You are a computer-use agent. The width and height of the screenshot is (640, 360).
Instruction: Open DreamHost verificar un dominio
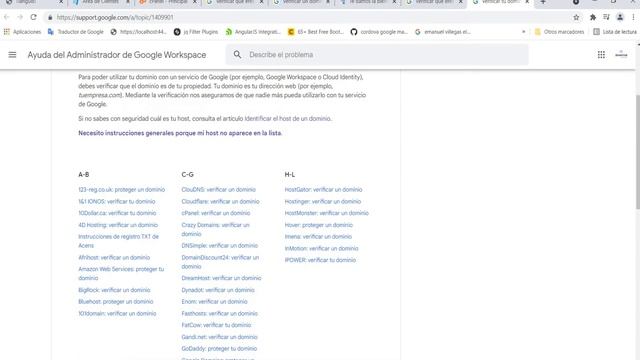point(221,278)
